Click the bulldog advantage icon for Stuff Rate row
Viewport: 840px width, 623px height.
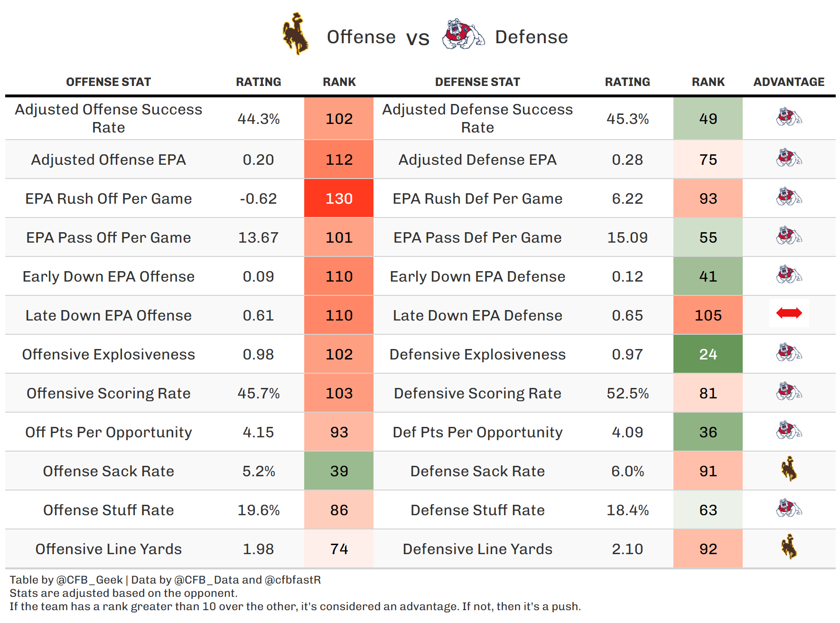point(789,508)
